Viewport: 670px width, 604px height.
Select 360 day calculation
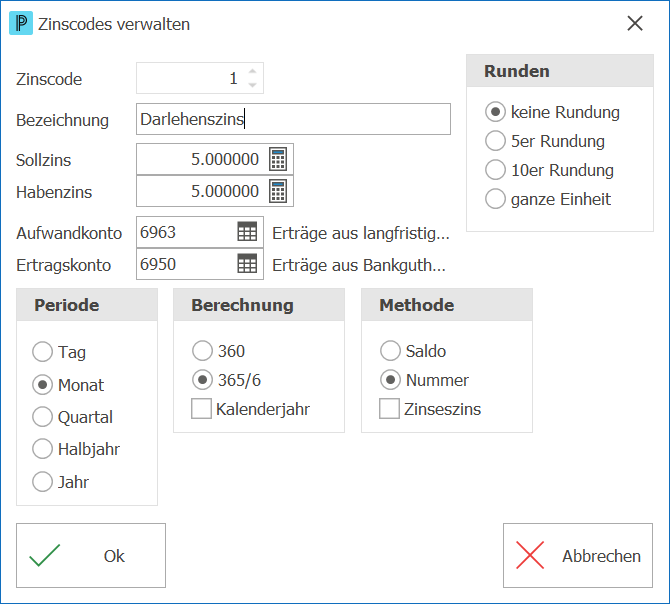(218, 351)
